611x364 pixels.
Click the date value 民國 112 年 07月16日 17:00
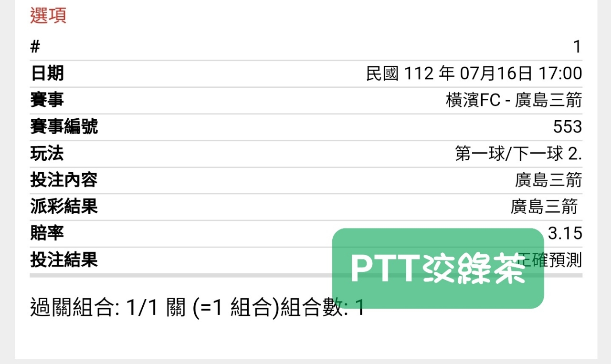point(474,73)
